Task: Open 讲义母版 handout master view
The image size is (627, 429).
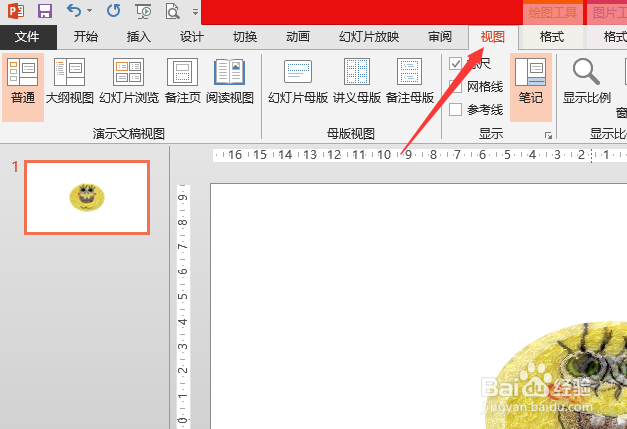Action: (x=357, y=82)
